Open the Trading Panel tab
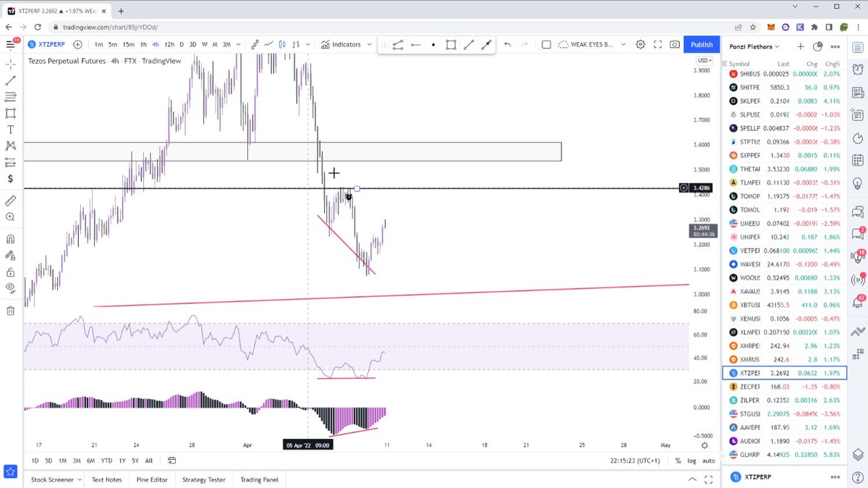 [259, 479]
